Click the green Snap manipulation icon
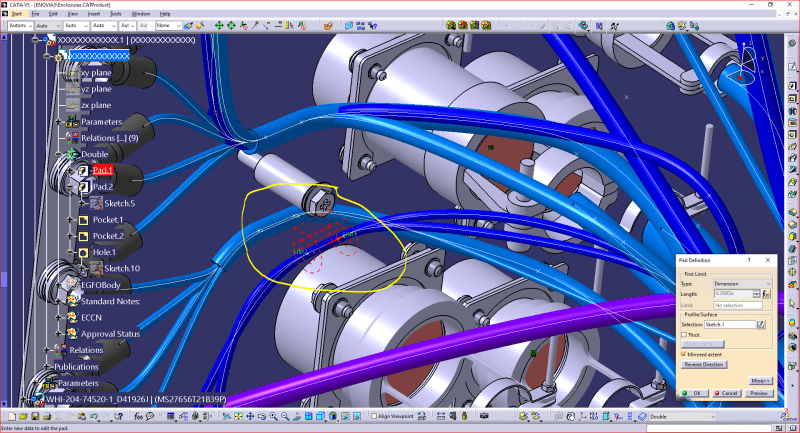 coord(219,26)
